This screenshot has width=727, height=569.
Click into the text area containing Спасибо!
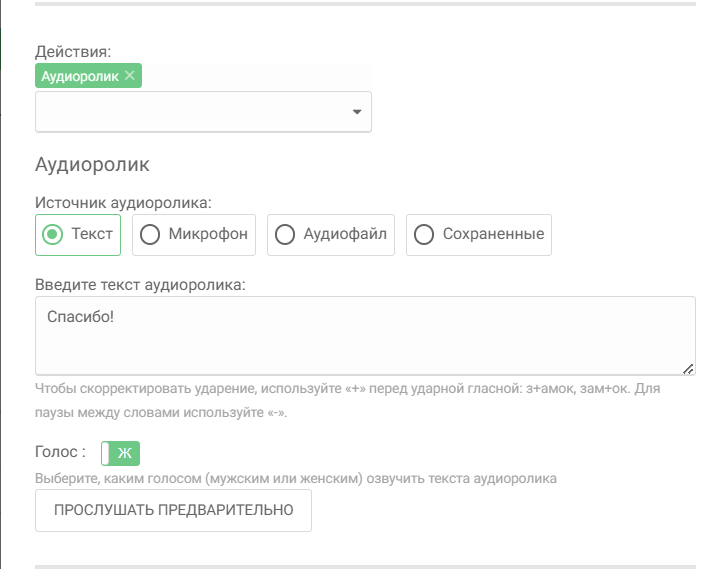(365, 335)
